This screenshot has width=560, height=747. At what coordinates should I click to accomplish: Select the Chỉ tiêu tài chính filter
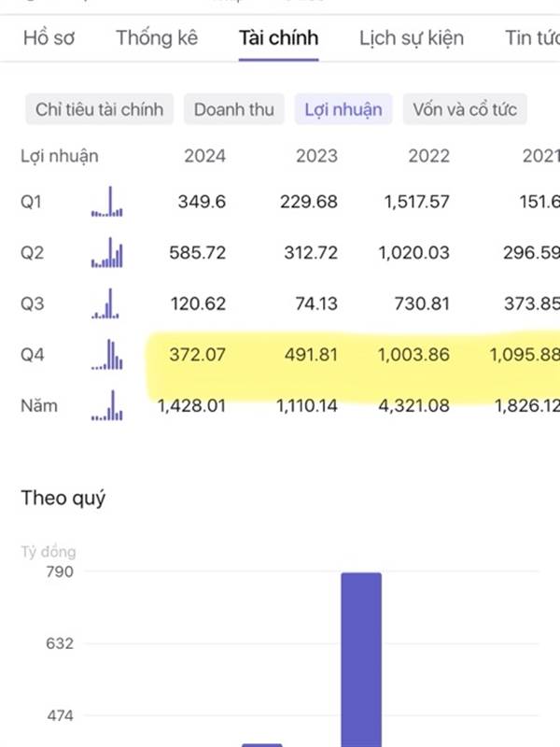tap(99, 109)
